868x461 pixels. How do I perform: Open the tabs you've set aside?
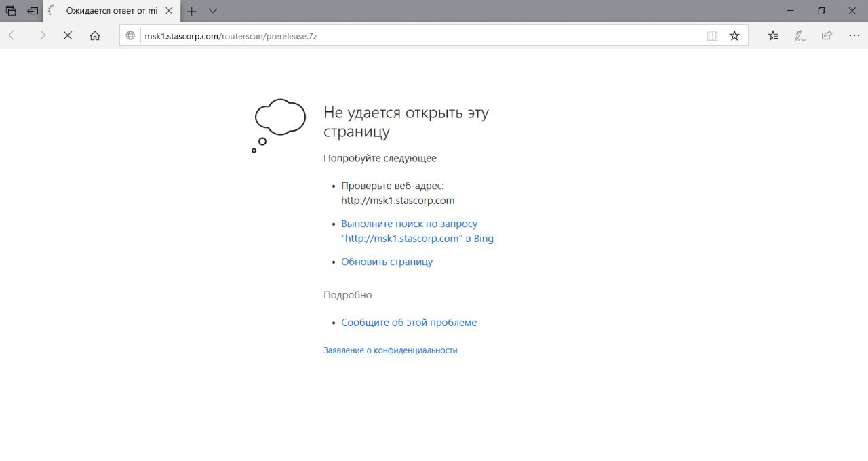tap(11, 11)
